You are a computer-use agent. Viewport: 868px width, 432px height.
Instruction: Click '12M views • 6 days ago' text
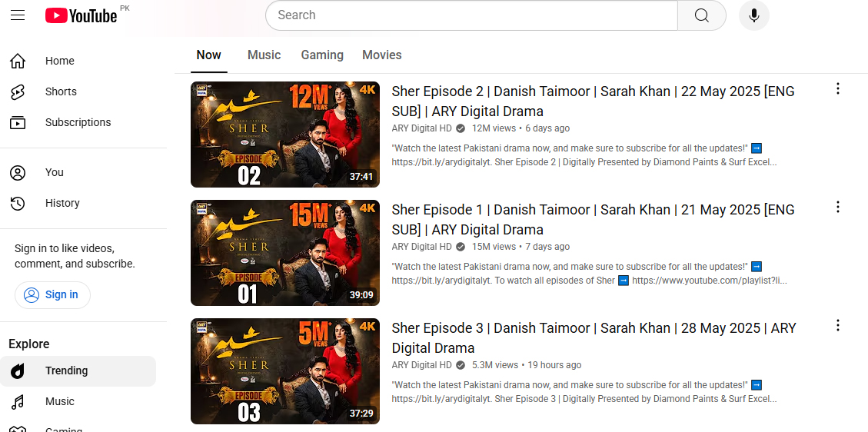coord(520,128)
